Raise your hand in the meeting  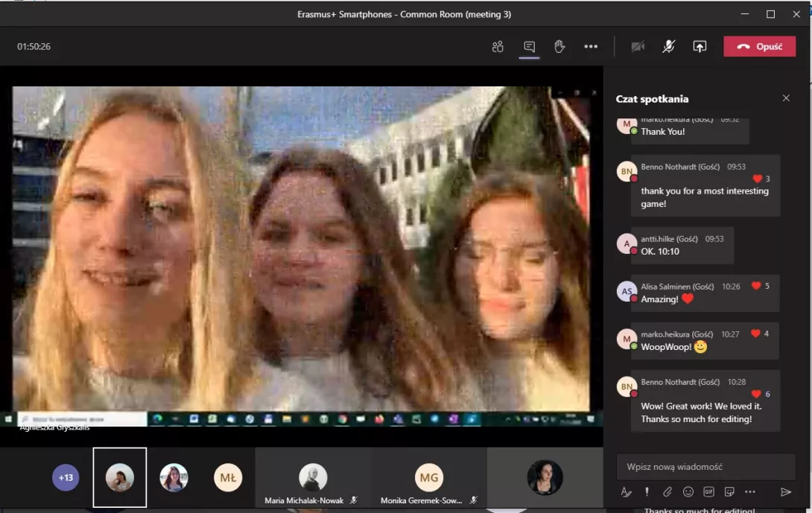(559, 47)
